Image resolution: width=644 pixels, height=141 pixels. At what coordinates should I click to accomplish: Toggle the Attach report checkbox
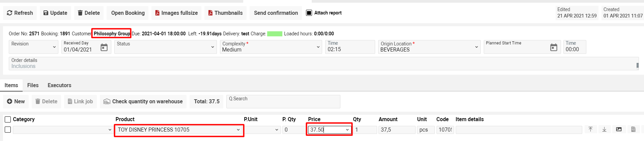point(309,13)
